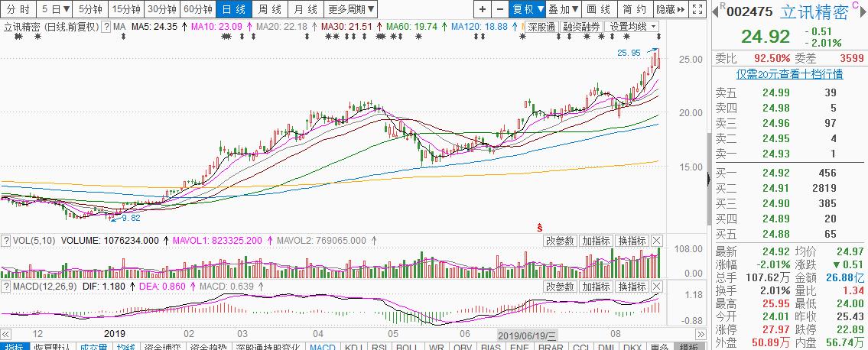Click the event marker above the 25.95 high
Viewport: 868px width, 350px height.
click(658, 37)
